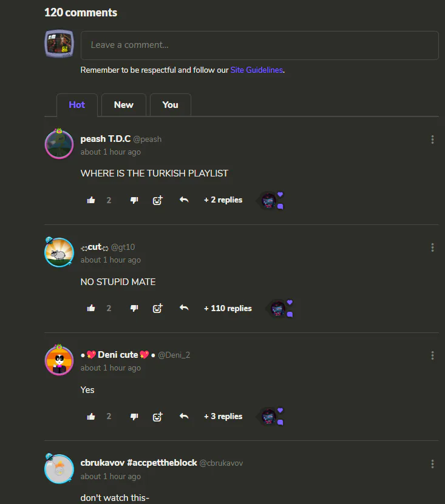This screenshot has width=445, height=504.
Task: Focus the Leave a comment field
Action: click(260, 45)
